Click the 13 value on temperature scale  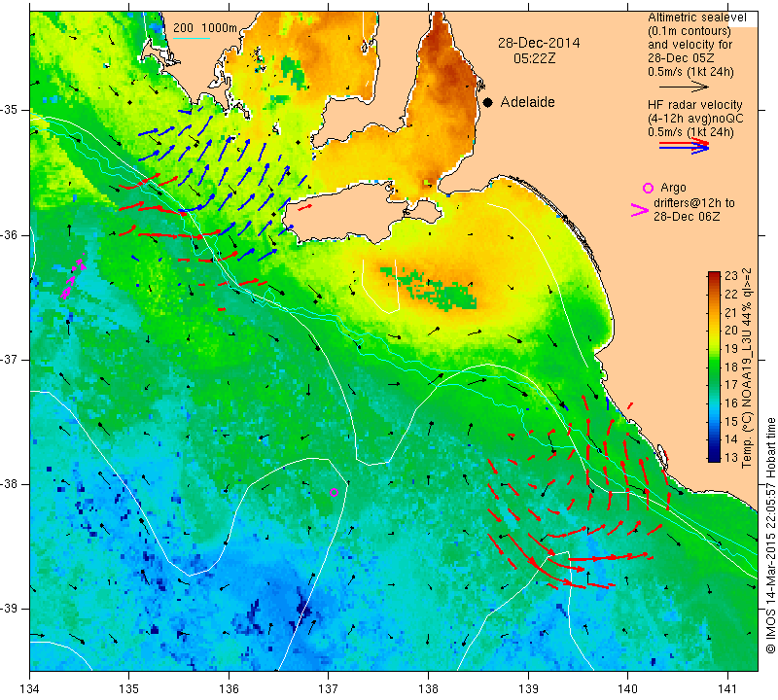click(731, 457)
